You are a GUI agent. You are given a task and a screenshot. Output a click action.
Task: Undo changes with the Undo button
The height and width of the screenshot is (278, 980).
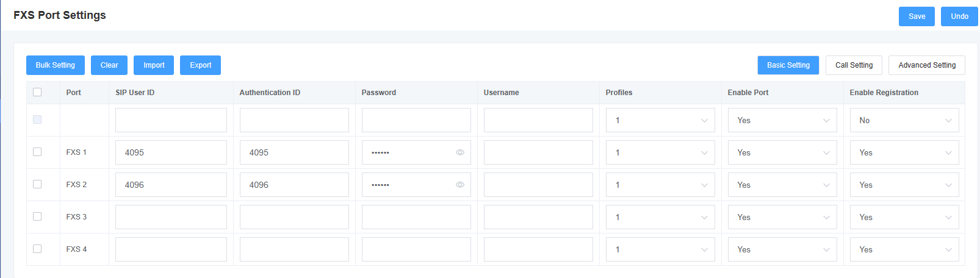(x=959, y=16)
